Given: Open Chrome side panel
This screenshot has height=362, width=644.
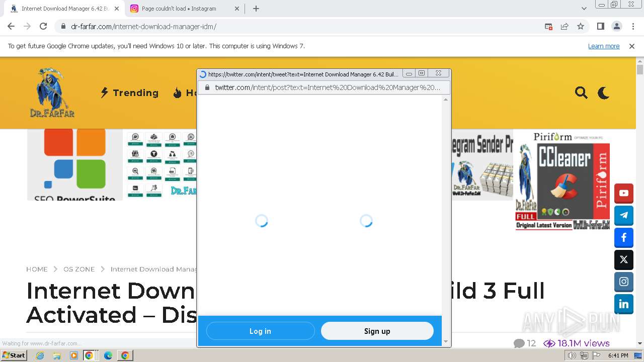Looking at the screenshot, I should [x=600, y=26].
